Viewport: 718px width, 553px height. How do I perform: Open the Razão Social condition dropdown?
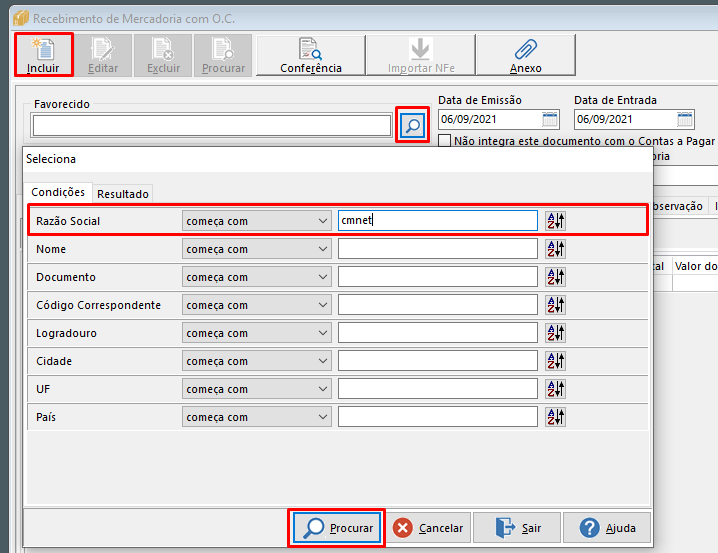pos(257,221)
